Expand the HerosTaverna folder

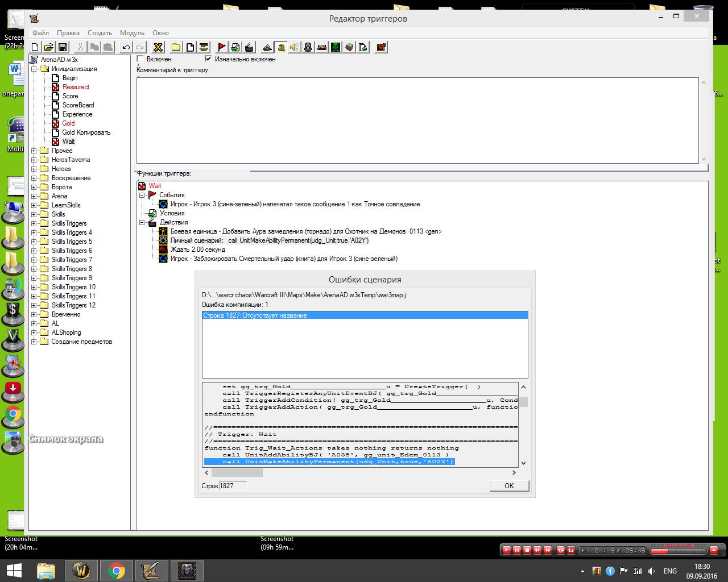[x=34, y=160]
